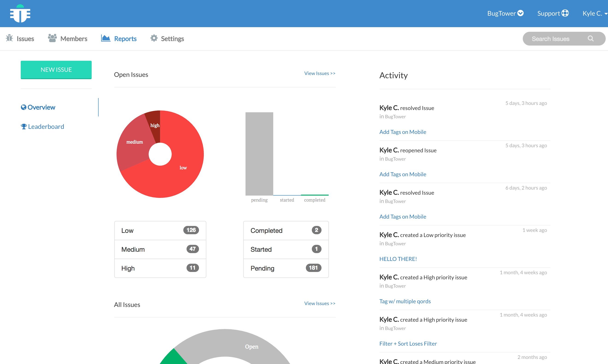Open the HELLO THERE! issue link
Screen dimensions: 608x364
[398, 259]
